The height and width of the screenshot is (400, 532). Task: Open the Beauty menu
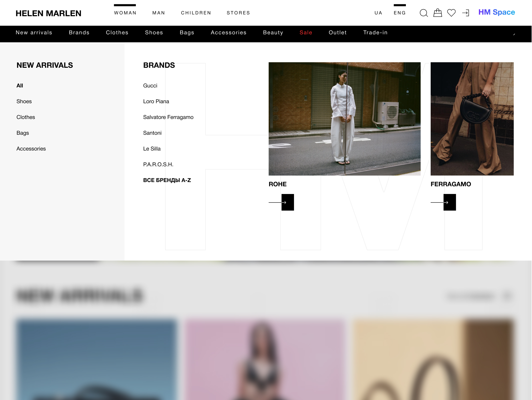point(273,32)
